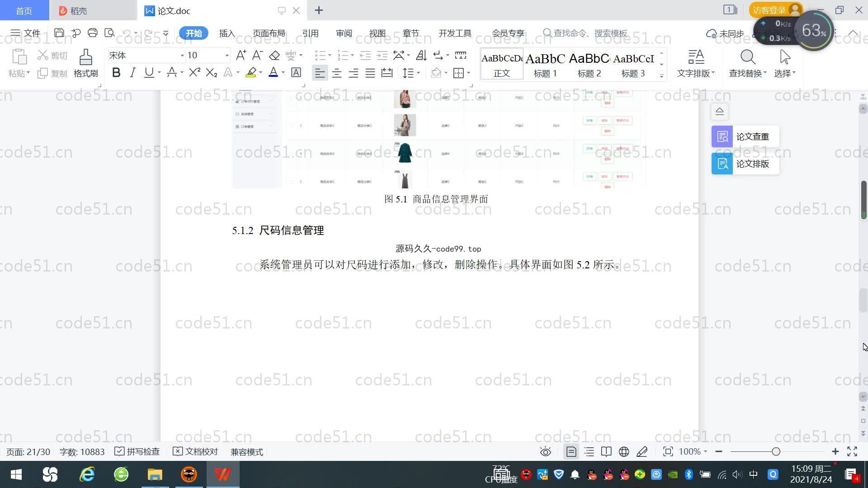Open the font name dropdown
The width and height of the screenshot is (868, 488).
coord(182,56)
